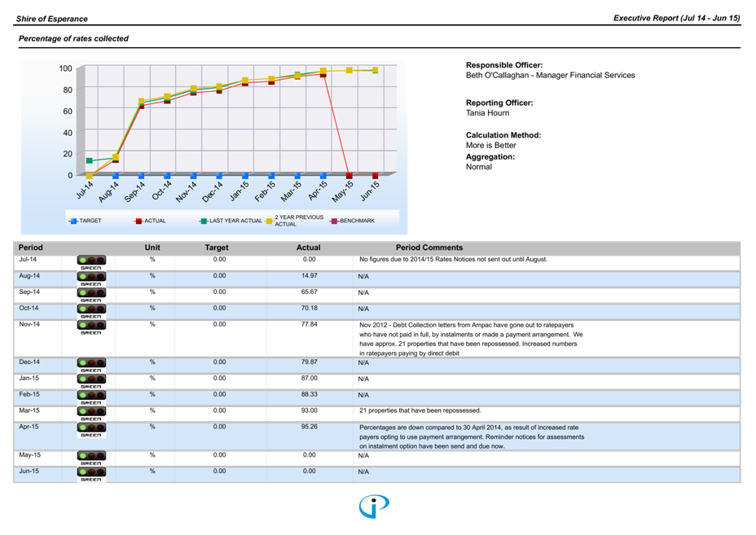
Task: Click the TARGET blue legend swatch
Action: click(x=74, y=221)
